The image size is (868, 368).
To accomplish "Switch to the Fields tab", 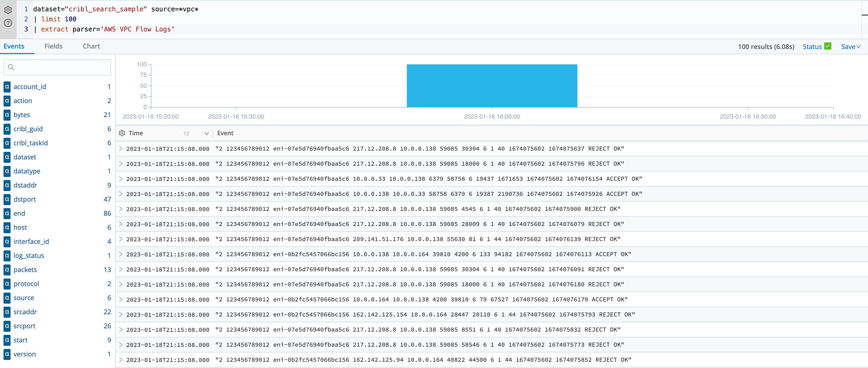I will click(53, 46).
